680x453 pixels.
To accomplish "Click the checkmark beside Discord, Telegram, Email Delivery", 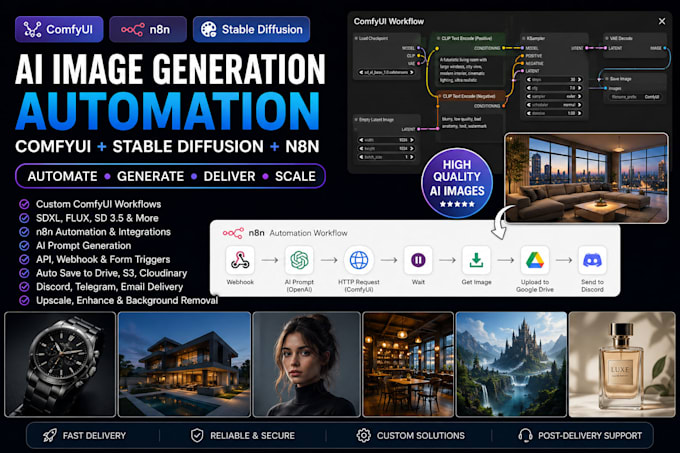I will coord(24,287).
